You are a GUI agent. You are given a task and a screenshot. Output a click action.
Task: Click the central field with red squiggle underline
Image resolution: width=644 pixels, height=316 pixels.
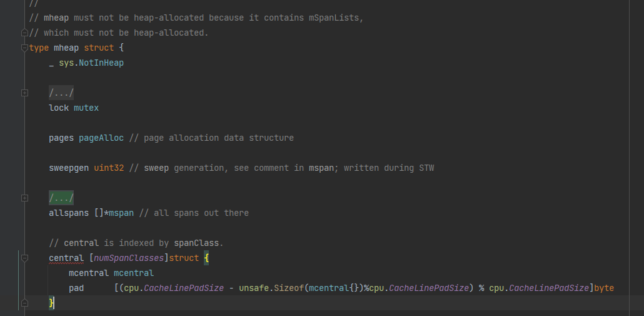click(x=66, y=258)
